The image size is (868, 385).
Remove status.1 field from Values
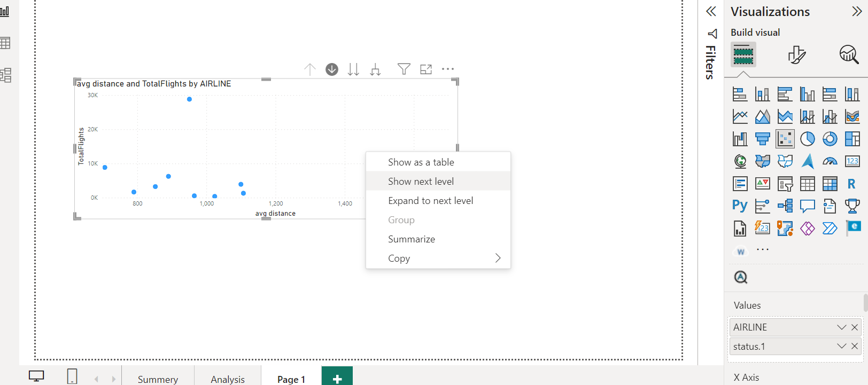[x=855, y=347]
